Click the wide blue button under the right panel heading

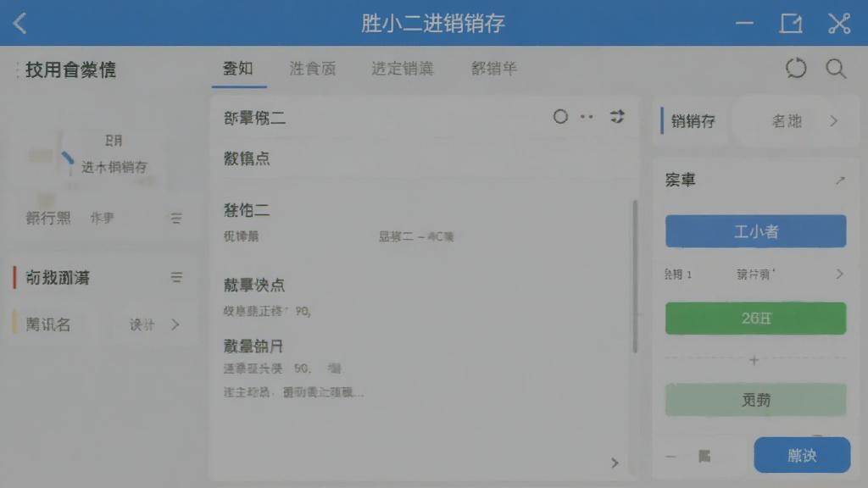tap(755, 231)
